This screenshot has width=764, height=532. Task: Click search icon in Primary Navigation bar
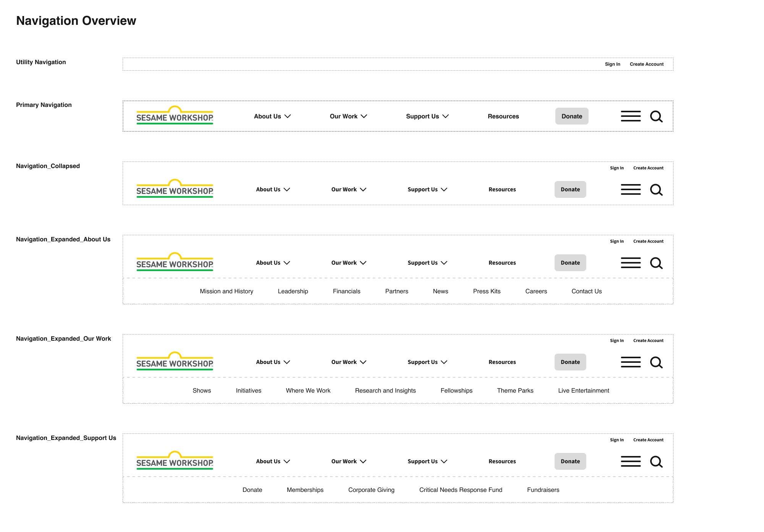click(656, 116)
